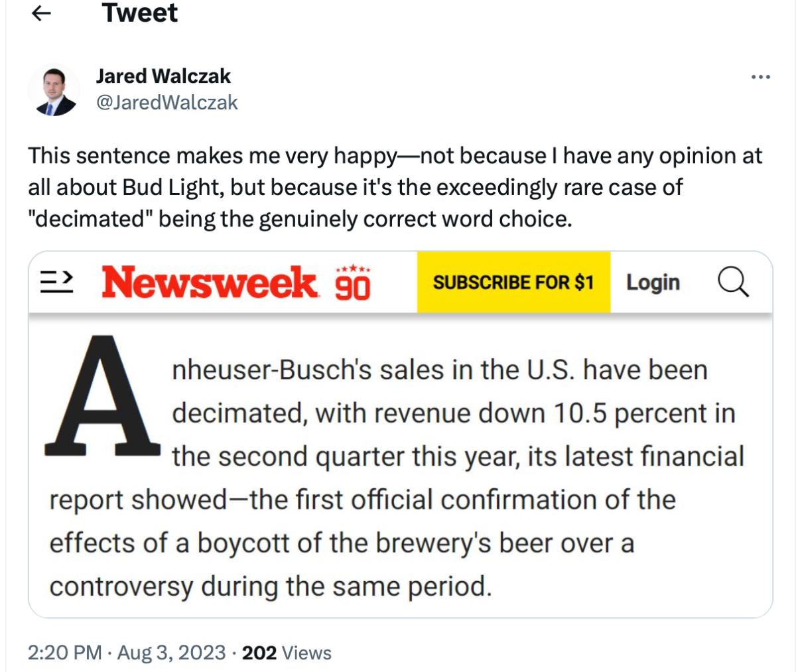This screenshot has height=672, width=796.
Task: View the 202 Views count
Action: pyautogui.click(x=287, y=653)
